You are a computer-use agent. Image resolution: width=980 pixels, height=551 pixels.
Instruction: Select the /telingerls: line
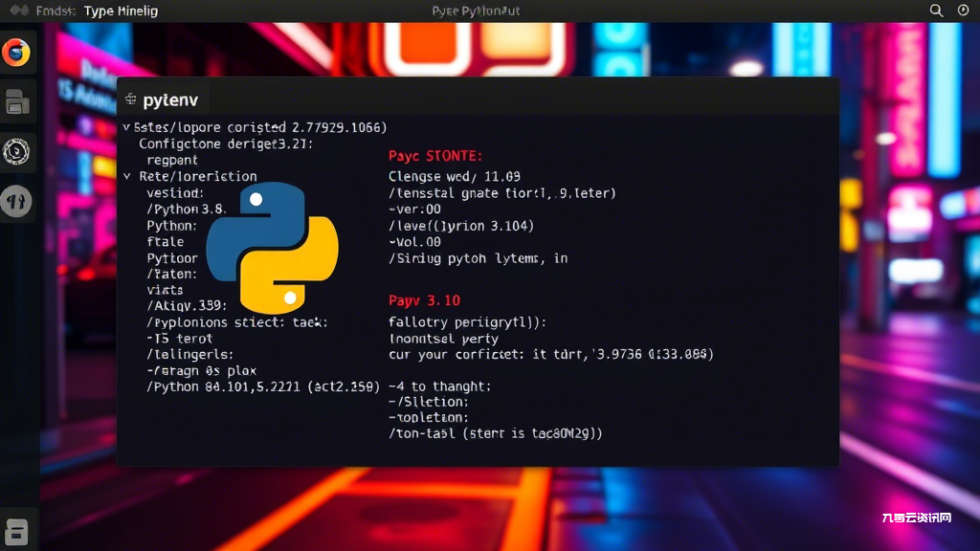[x=190, y=354]
